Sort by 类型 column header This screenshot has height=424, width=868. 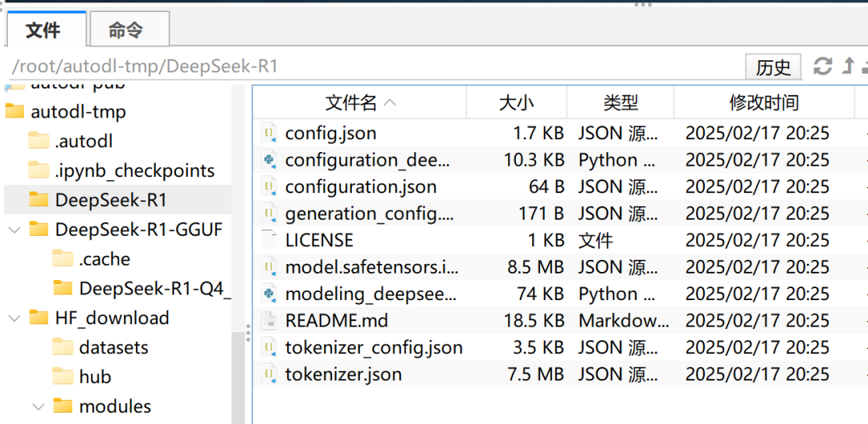(x=620, y=102)
